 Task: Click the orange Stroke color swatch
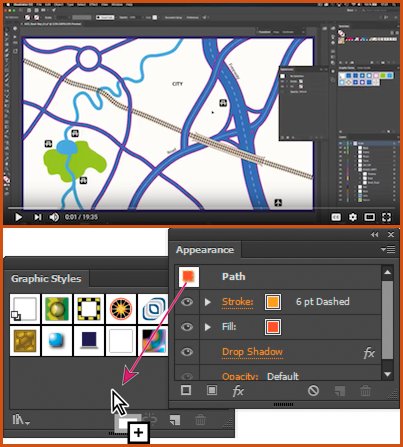click(x=273, y=302)
